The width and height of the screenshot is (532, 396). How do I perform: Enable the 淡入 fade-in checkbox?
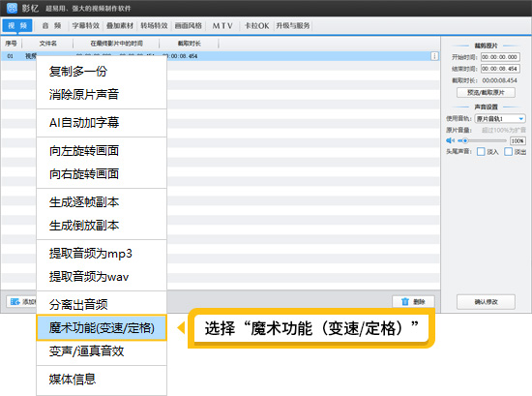coord(481,151)
